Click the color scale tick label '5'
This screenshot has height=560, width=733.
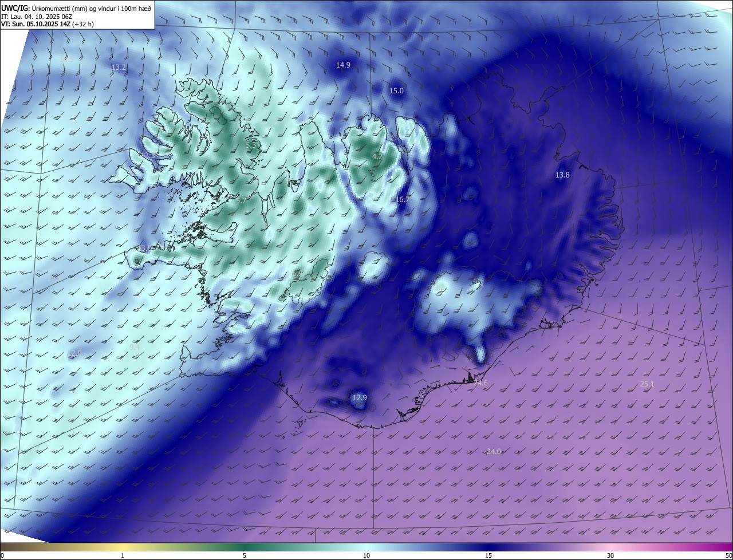[245, 555]
